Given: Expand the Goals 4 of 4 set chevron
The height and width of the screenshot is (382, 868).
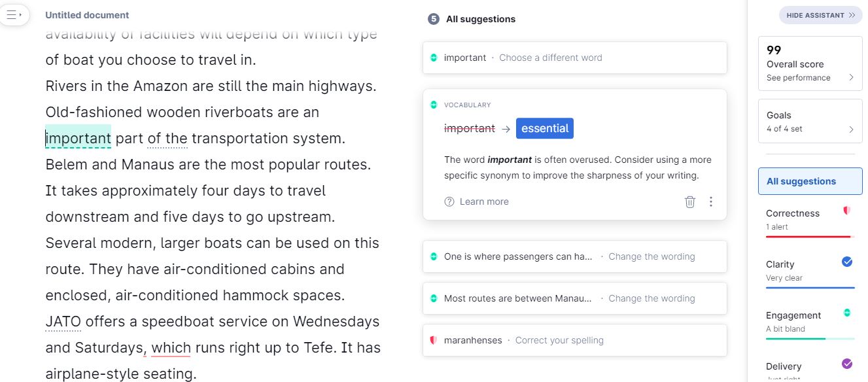Looking at the screenshot, I should pyautogui.click(x=851, y=129).
